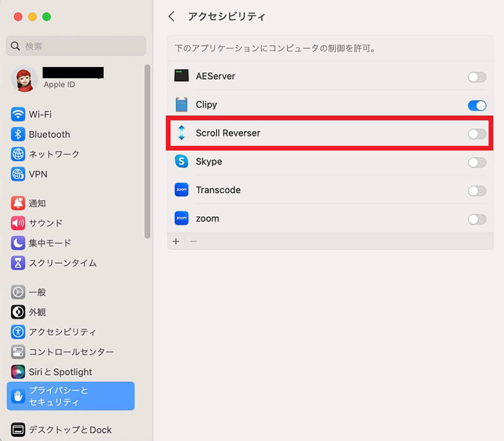Screen dimensions: 504x441
Task: Select コントロールセンター label in sidebar
Action: pyautogui.click(x=71, y=352)
